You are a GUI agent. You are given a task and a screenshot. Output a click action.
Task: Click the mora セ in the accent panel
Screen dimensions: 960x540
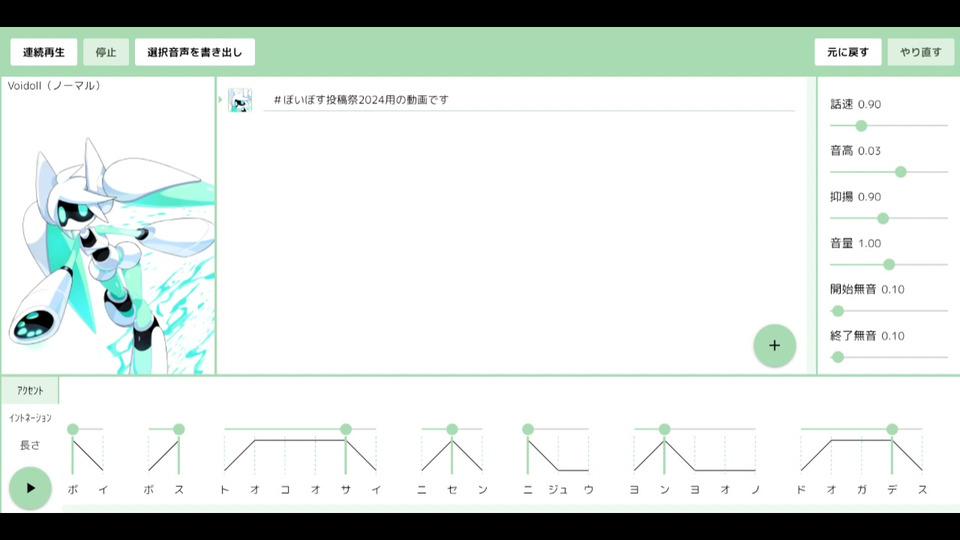pos(452,489)
